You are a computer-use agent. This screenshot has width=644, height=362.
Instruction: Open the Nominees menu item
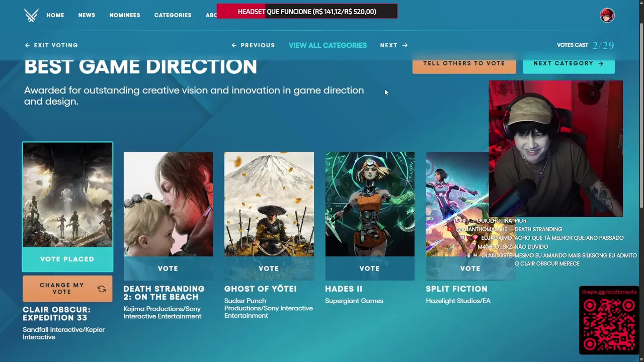(125, 15)
